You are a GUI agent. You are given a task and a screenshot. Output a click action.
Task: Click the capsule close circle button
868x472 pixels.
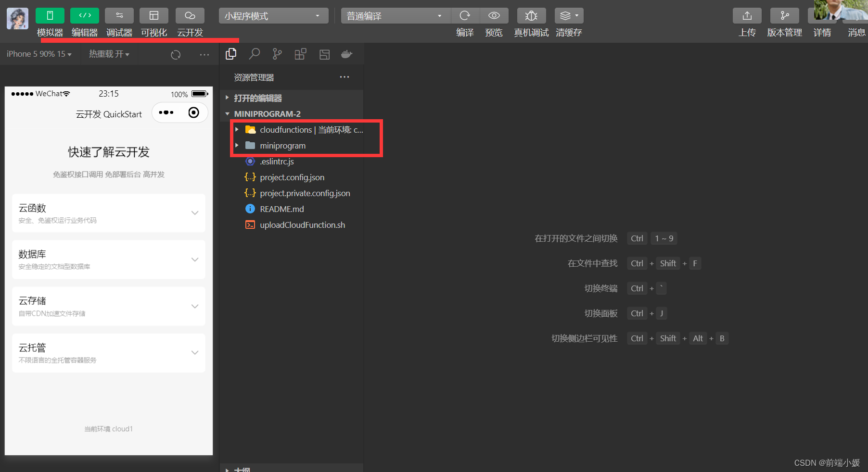point(193,112)
